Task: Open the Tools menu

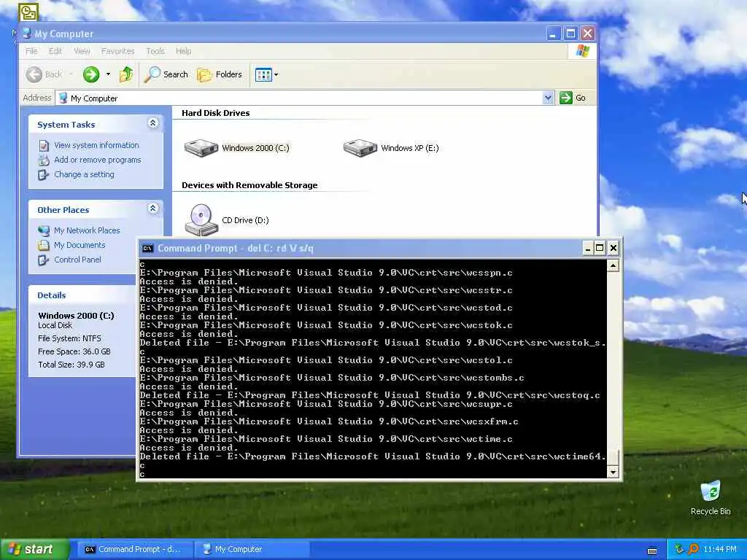Action: coord(155,51)
